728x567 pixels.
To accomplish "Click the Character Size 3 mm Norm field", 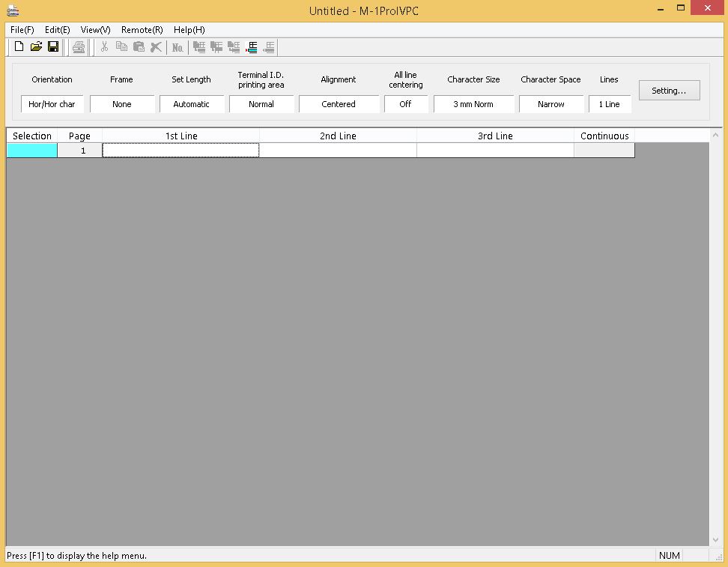I will click(473, 104).
